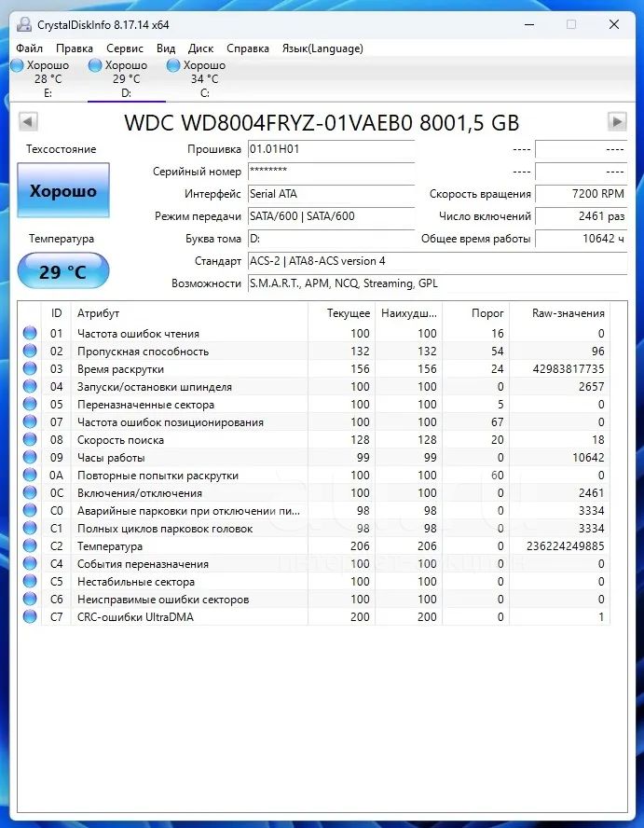Click the Режим передачи field SATA/600
This screenshot has width=644, height=828.
pos(332,216)
